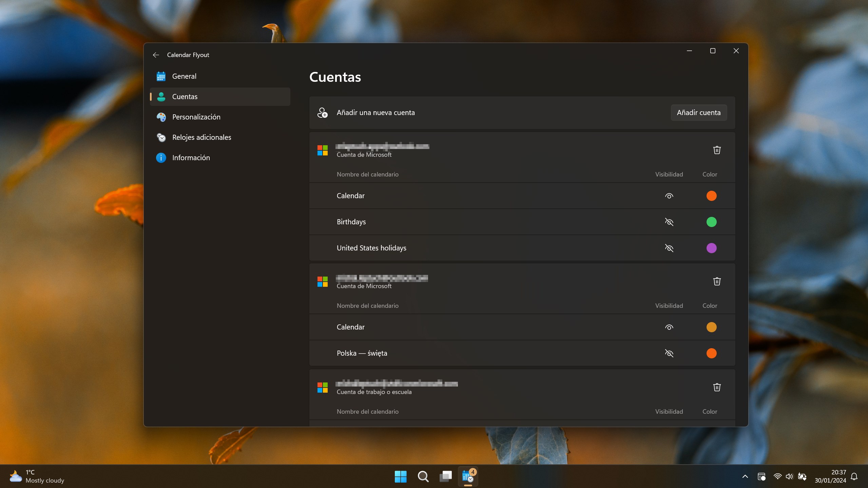Close the Calendar Flyout window
Viewport: 868px width, 488px height.
[x=736, y=51]
